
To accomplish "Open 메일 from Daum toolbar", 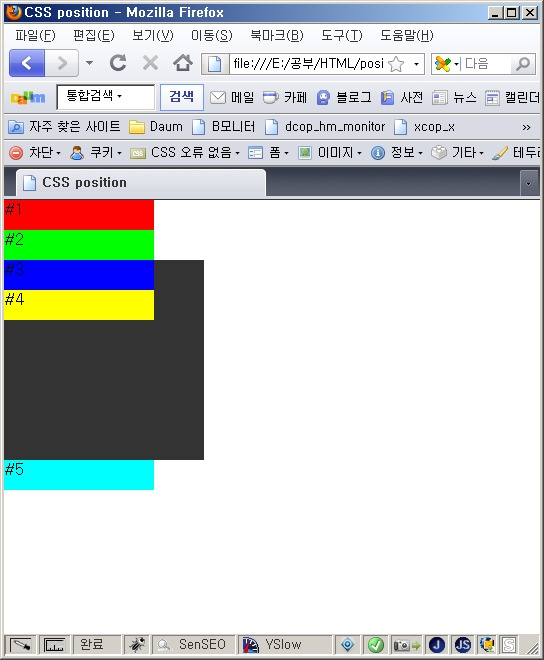I will click(232, 98).
